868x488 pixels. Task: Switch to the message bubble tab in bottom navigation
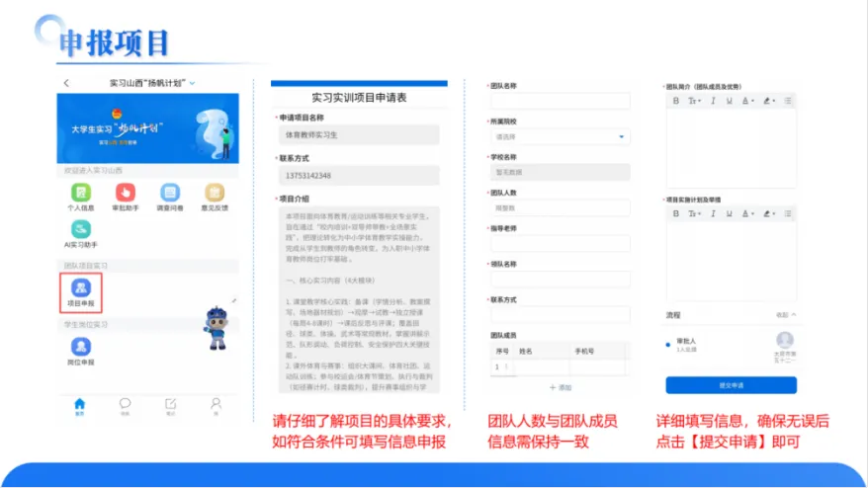click(x=126, y=407)
